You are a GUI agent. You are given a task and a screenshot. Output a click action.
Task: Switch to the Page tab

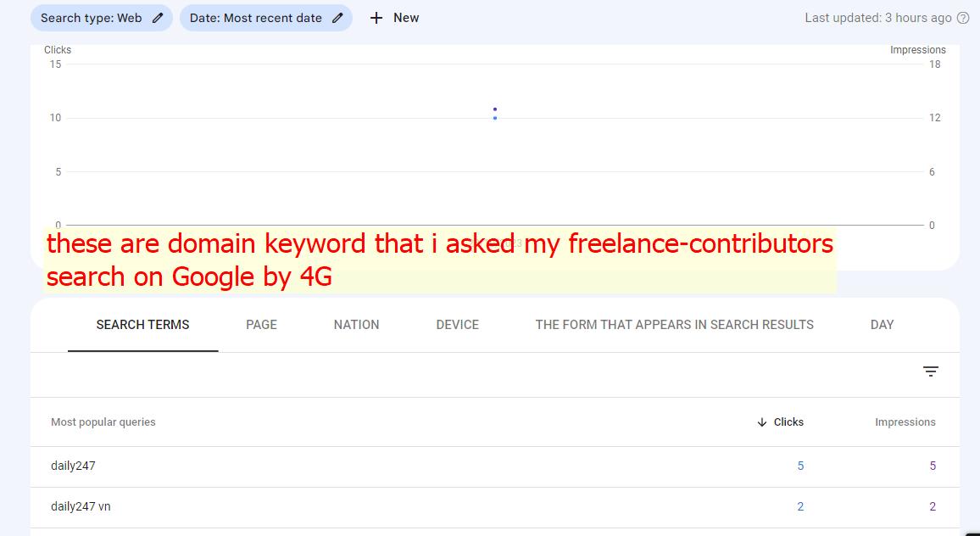(261, 325)
